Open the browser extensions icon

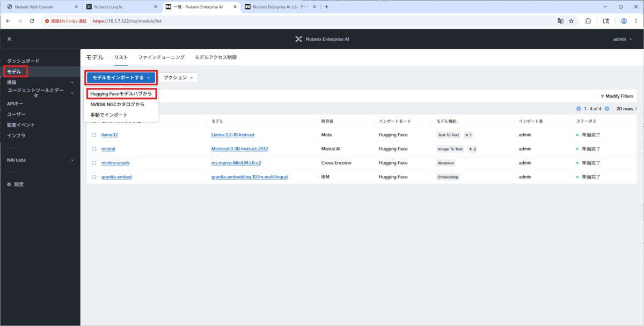click(588, 21)
